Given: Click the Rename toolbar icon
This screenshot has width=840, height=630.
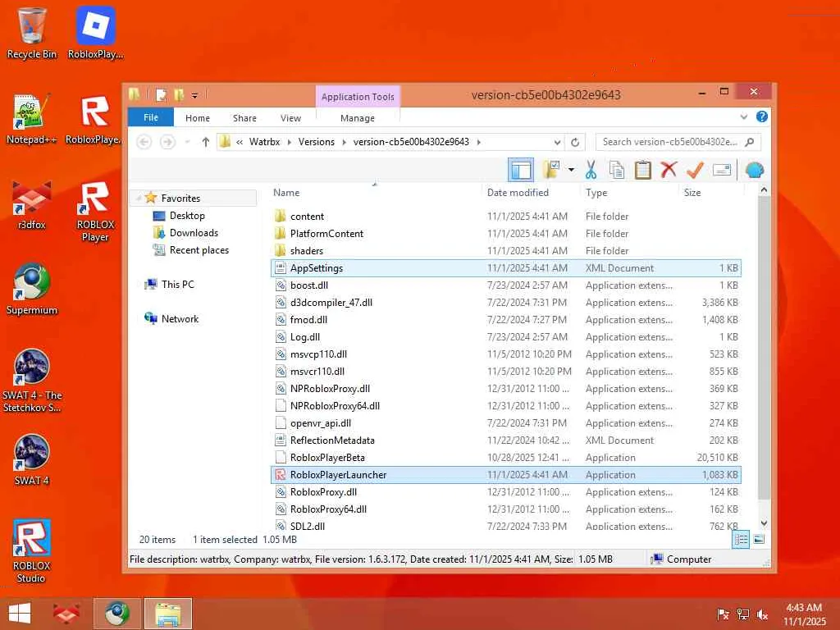Looking at the screenshot, I should 722,171.
